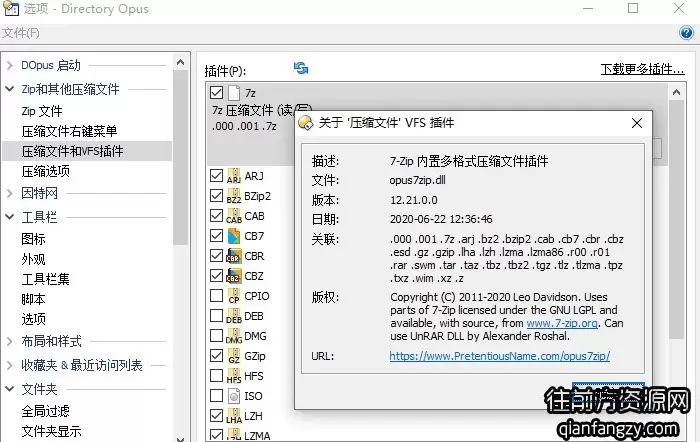Click the refresh plugins icon
The image size is (700, 442).
(x=301, y=68)
